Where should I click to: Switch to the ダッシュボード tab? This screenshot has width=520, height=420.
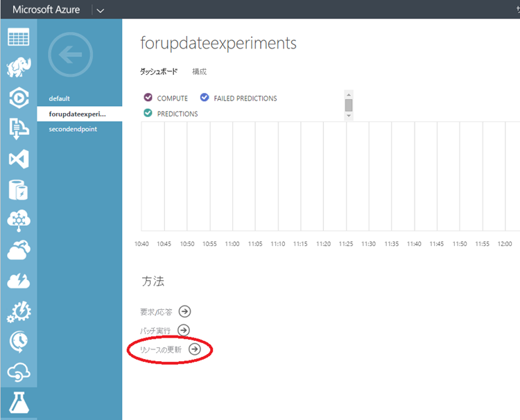click(x=159, y=71)
